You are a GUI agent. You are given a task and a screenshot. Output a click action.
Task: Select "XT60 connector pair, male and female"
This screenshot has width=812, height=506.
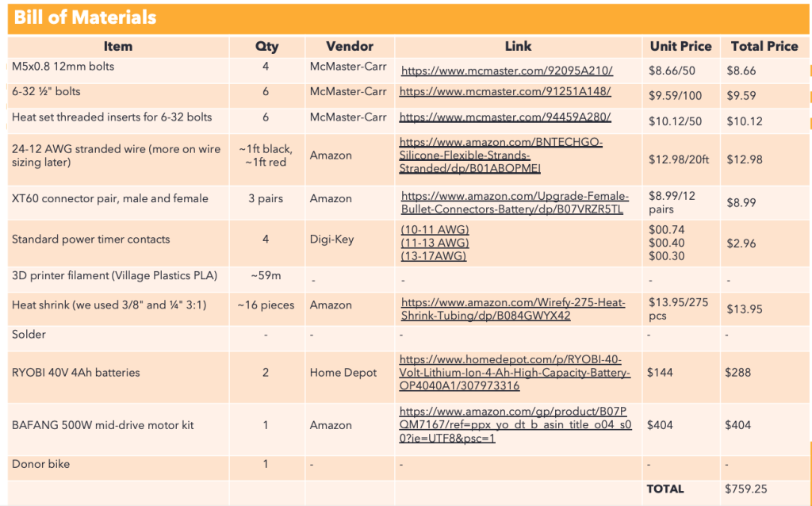coord(110,199)
